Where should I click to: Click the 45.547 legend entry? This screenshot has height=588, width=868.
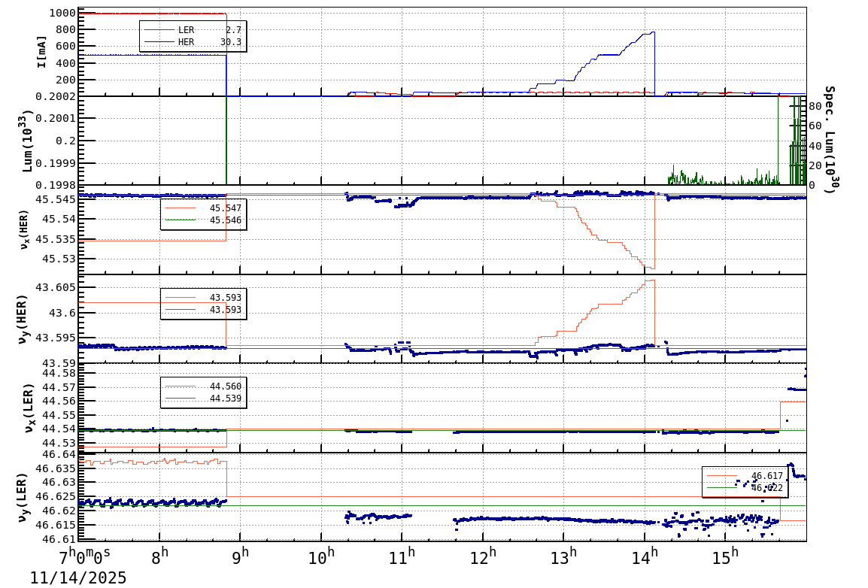point(203,208)
